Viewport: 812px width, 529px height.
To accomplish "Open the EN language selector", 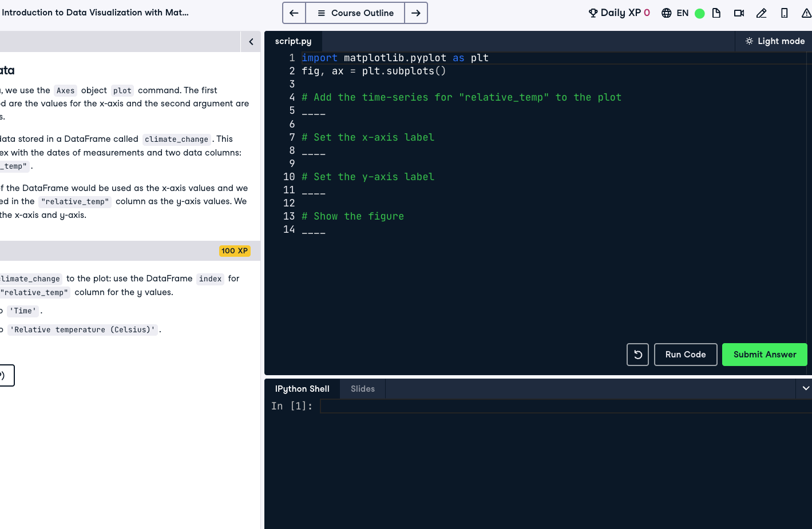I will tap(675, 13).
